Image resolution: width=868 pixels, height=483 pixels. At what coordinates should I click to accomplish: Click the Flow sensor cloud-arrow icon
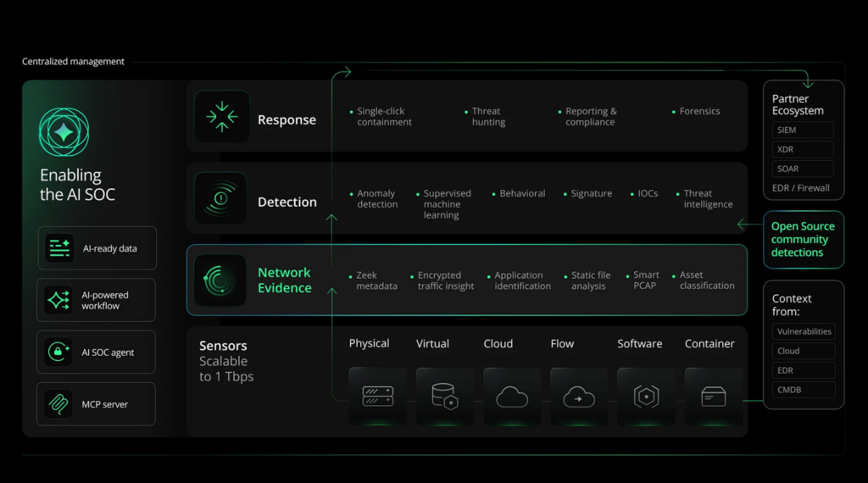(x=579, y=396)
